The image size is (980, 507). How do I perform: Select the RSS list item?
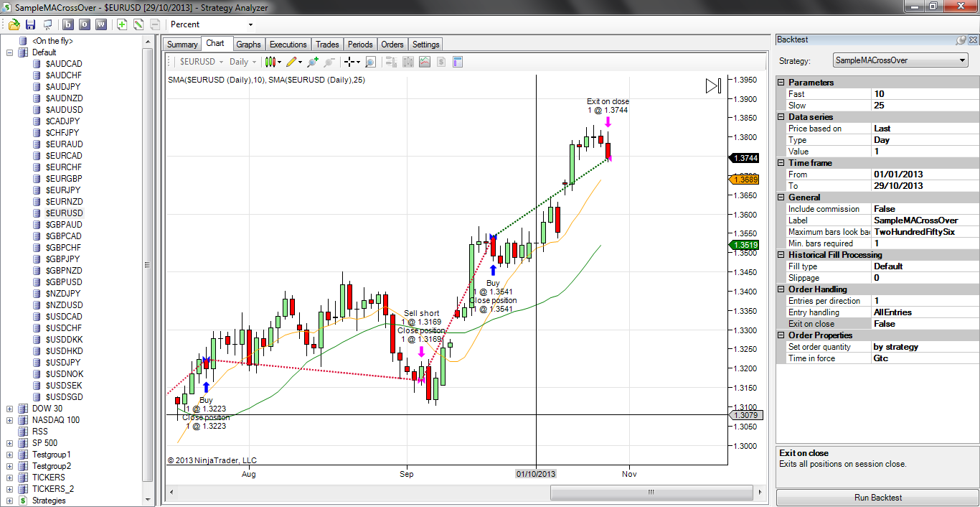click(x=40, y=432)
